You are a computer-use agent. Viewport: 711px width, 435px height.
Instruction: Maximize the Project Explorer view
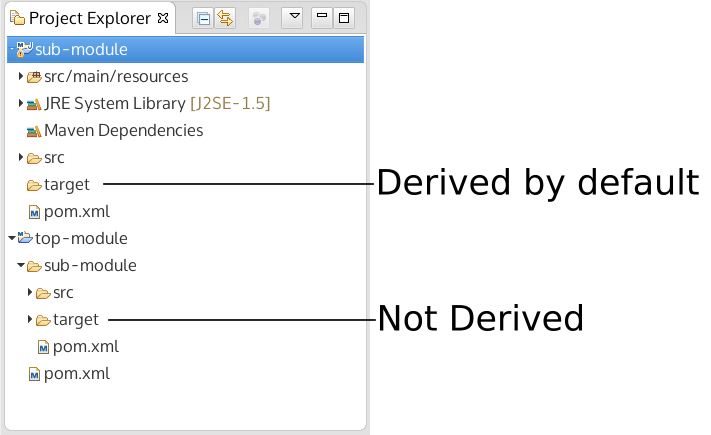tap(344, 18)
